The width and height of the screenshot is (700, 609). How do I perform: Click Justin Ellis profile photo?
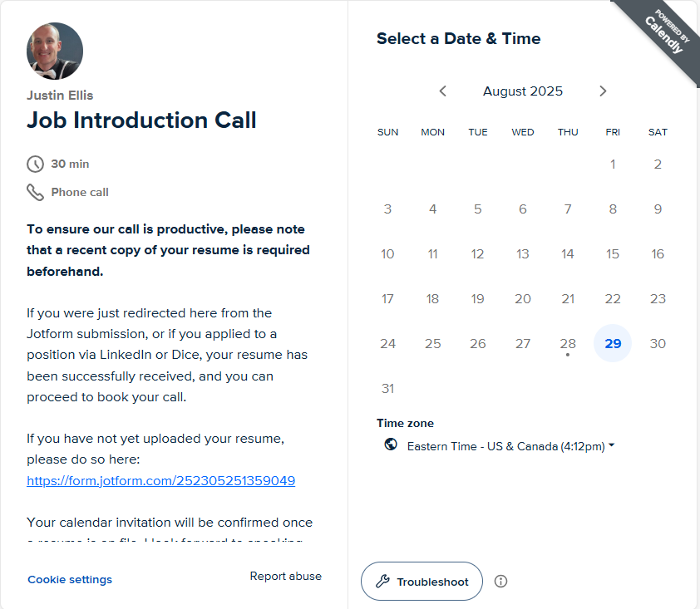55,51
